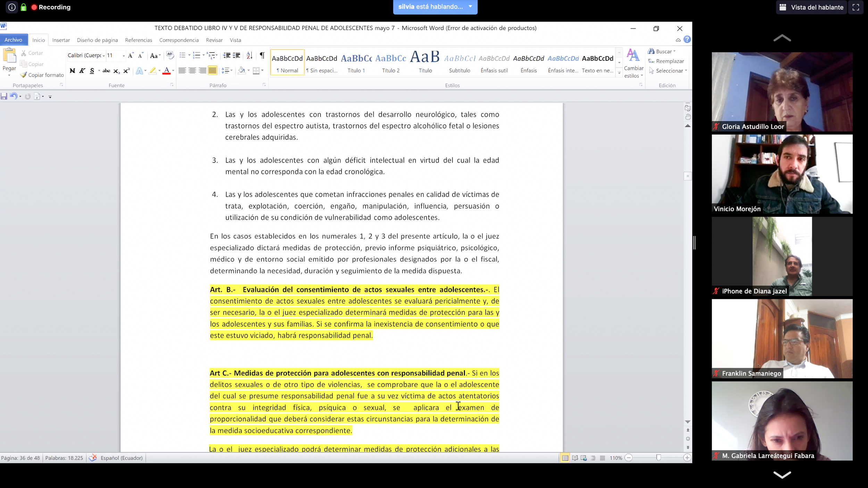Click the save disk icon in quick access
The image size is (868, 488).
4,96
